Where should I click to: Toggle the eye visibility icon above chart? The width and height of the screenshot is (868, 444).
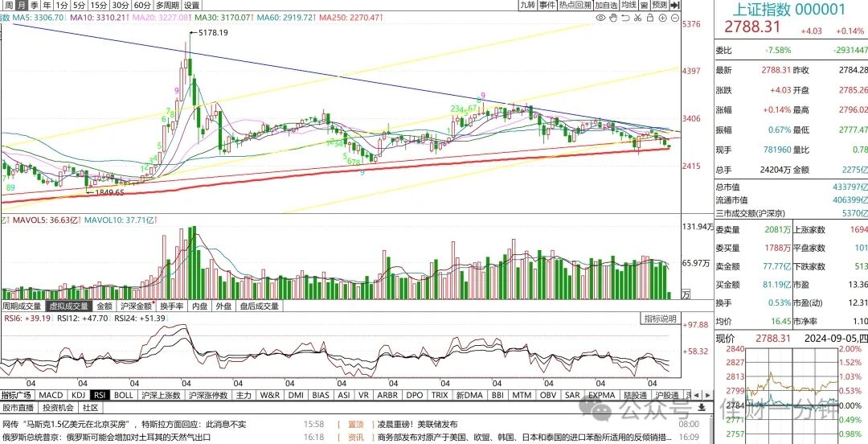point(600,18)
